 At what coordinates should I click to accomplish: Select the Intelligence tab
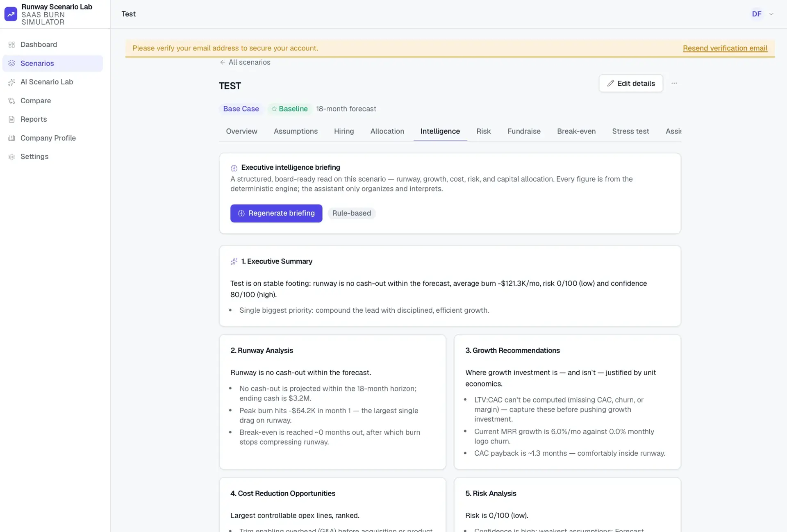click(x=440, y=131)
